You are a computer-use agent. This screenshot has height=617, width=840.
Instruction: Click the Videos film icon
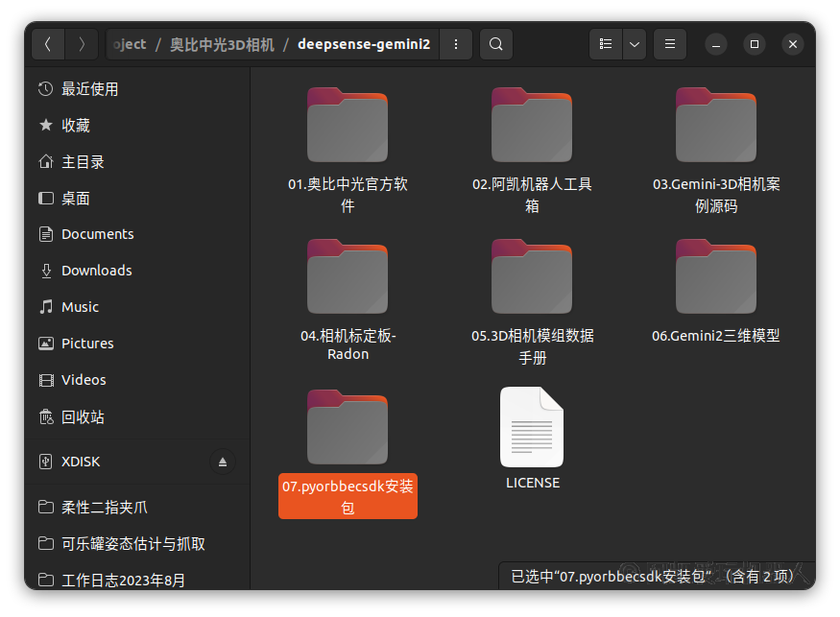[46, 380]
